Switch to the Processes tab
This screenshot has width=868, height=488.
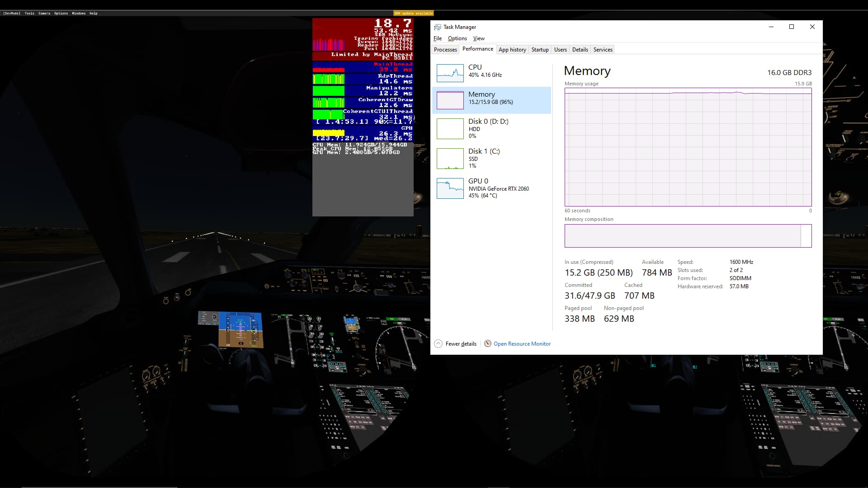click(445, 50)
